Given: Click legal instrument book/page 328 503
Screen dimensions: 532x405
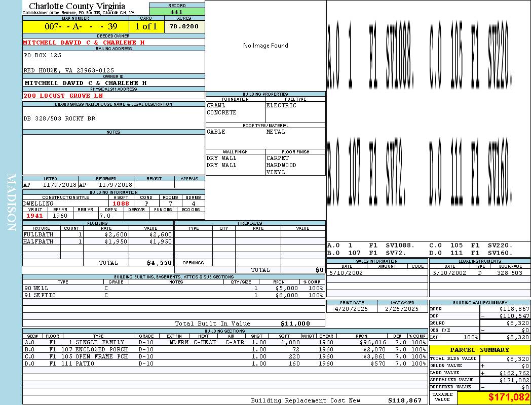Looking at the screenshot, I should 510,273.
